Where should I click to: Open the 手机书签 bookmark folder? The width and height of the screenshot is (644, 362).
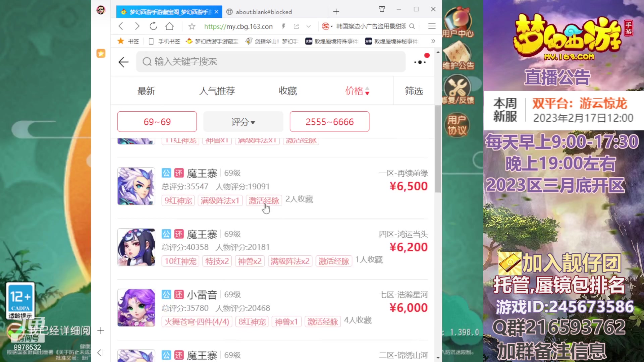point(164,41)
